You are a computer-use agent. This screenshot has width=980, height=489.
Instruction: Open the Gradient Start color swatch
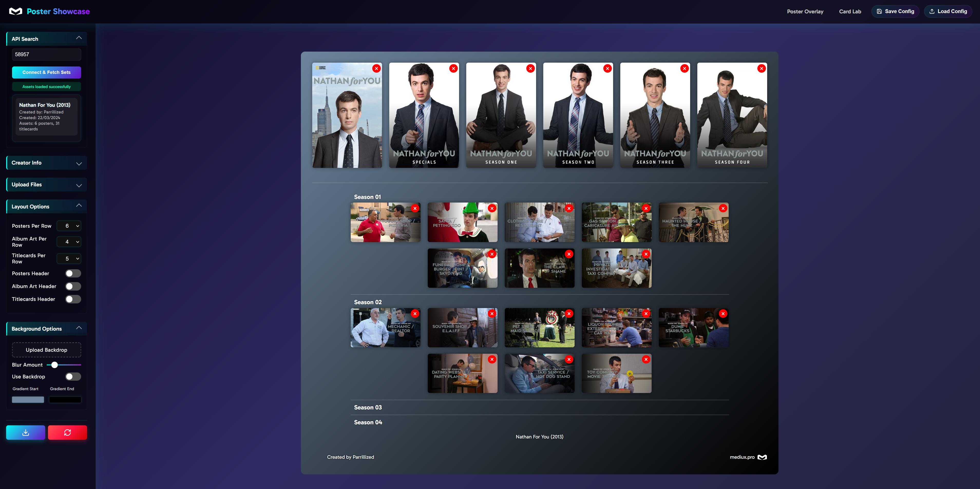pyautogui.click(x=28, y=400)
